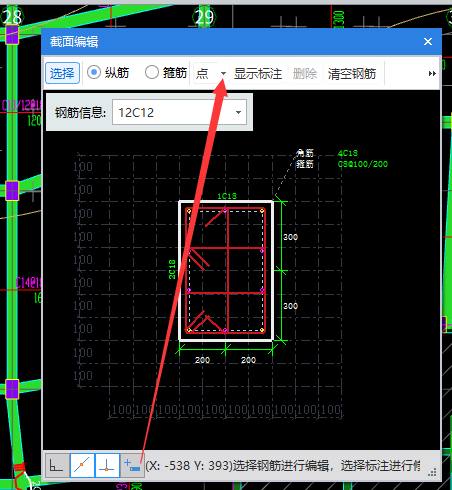The width and height of the screenshot is (452, 490).
Task: Toggle the dynamic input plus icon
Action: click(132, 465)
